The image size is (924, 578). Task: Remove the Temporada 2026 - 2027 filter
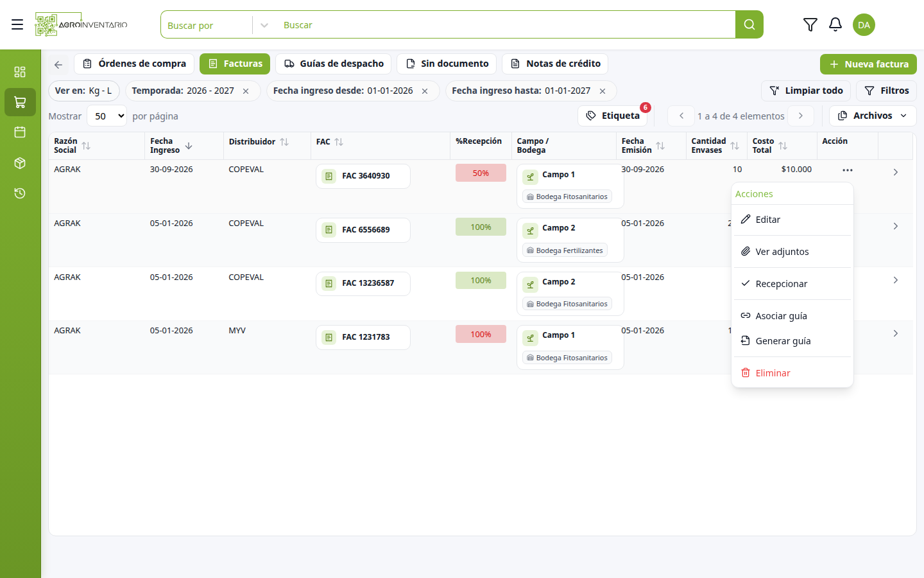246,91
